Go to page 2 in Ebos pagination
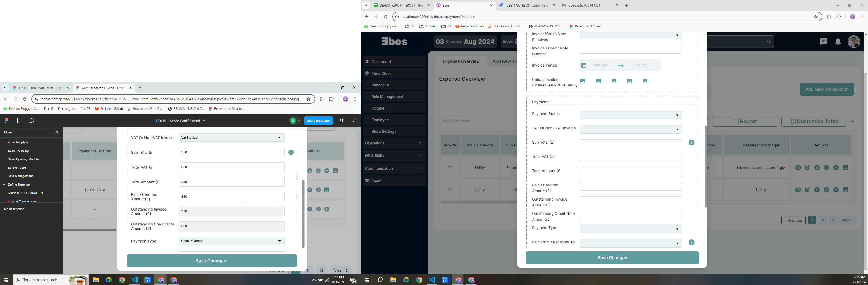Screen dimensions: 868x285 click(823, 220)
